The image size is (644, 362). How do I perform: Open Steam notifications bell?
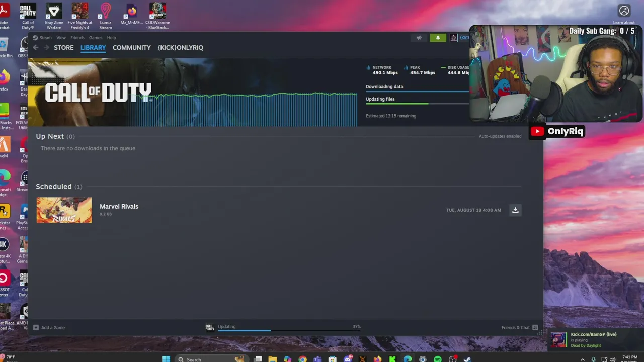(x=438, y=38)
